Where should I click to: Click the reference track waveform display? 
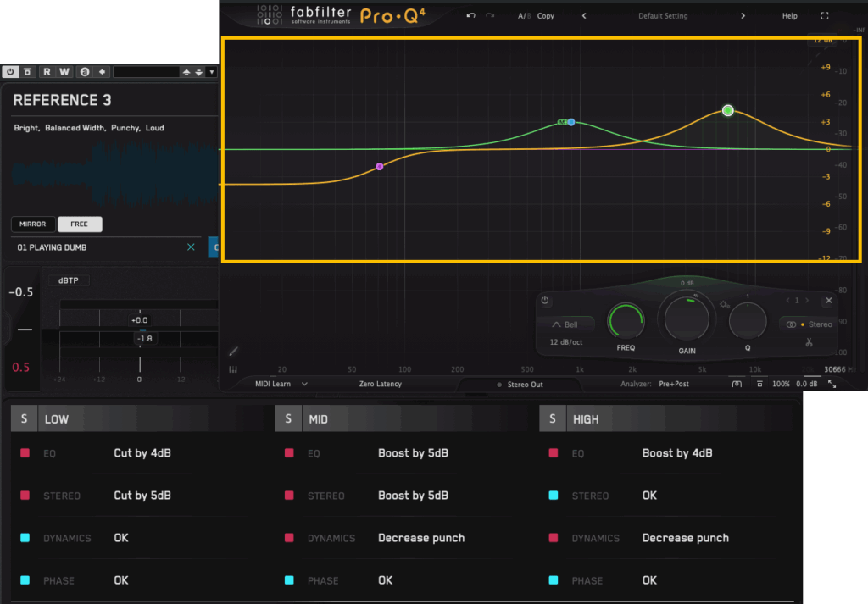pos(115,174)
